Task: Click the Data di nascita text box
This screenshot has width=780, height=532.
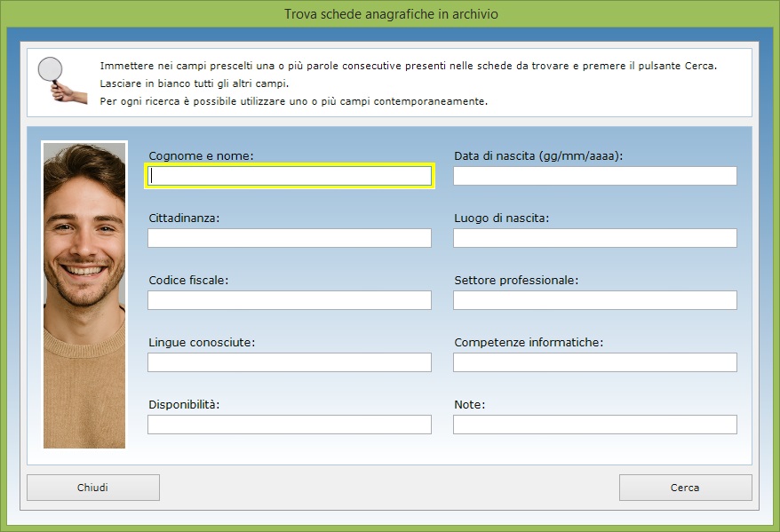Action: point(594,176)
